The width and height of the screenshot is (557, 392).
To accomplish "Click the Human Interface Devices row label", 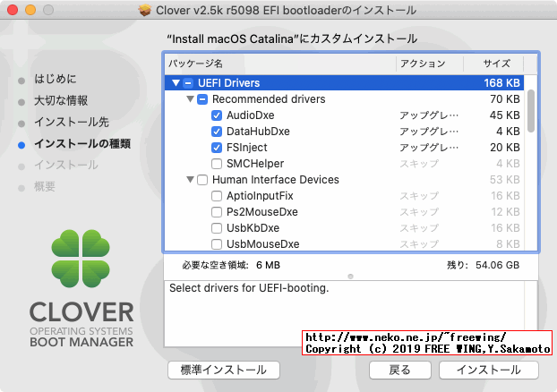I will (276, 180).
